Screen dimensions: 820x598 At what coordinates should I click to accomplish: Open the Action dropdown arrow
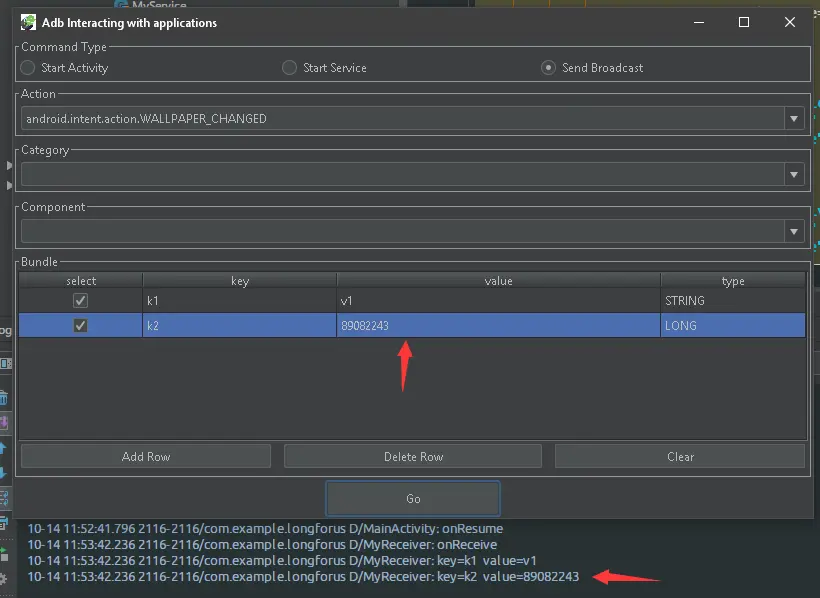click(x=794, y=119)
